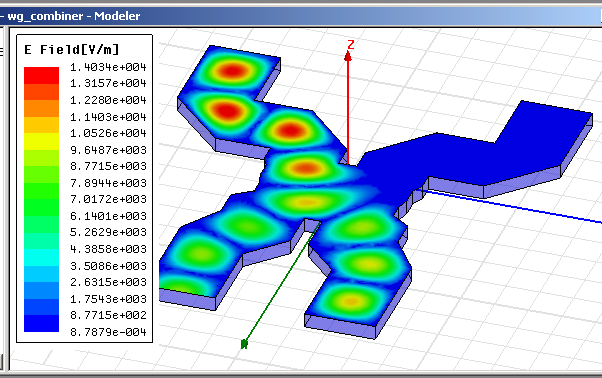Viewport: 602px width, 378px height.
Task: Click the legend value 1.1403e+004
Action: 108,117
